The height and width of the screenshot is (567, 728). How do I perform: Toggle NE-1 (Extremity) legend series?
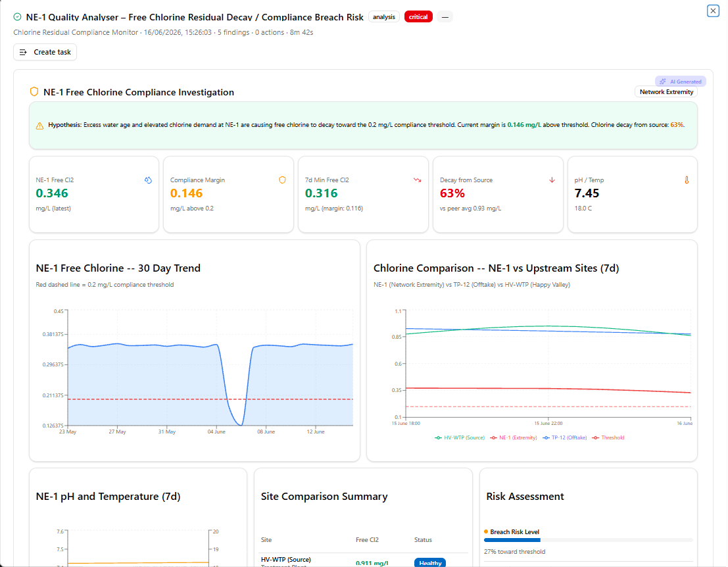pyautogui.click(x=514, y=437)
